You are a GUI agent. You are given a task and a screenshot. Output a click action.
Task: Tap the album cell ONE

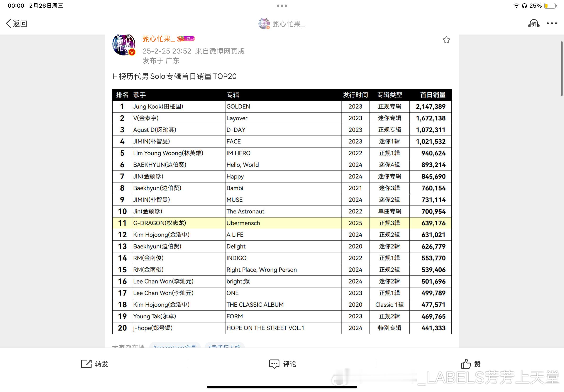(283, 293)
